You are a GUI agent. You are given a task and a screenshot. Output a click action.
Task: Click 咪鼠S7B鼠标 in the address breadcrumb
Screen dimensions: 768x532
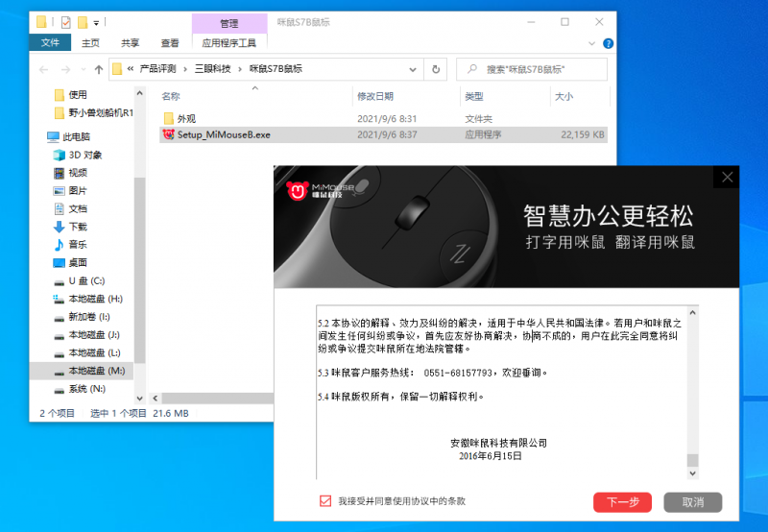[x=276, y=69]
